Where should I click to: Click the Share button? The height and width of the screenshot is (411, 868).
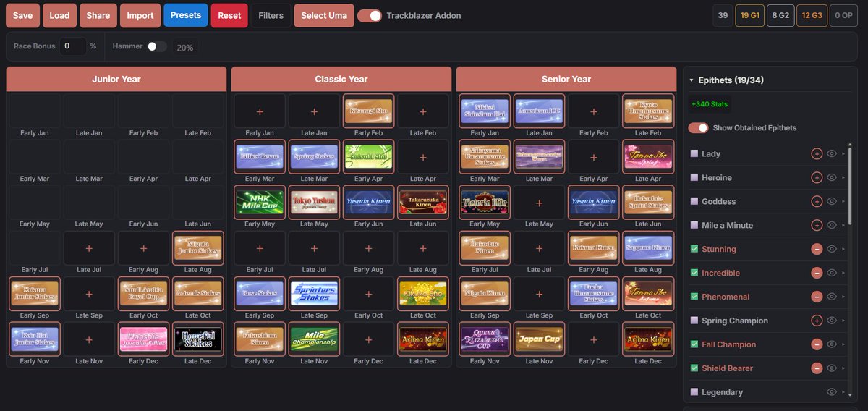pos(98,15)
